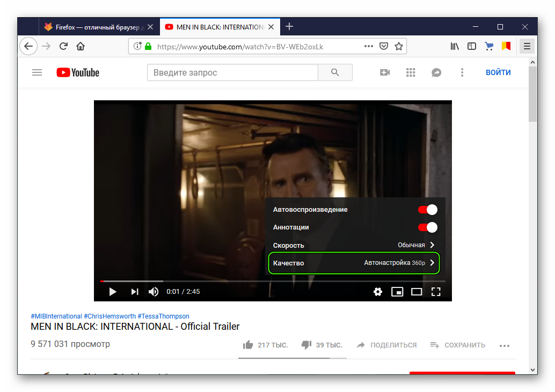Image resolution: width=555 pixels, height=392 pixels.
Task: Open the YouTube guide hamburger menu
Action: point(37,72)
